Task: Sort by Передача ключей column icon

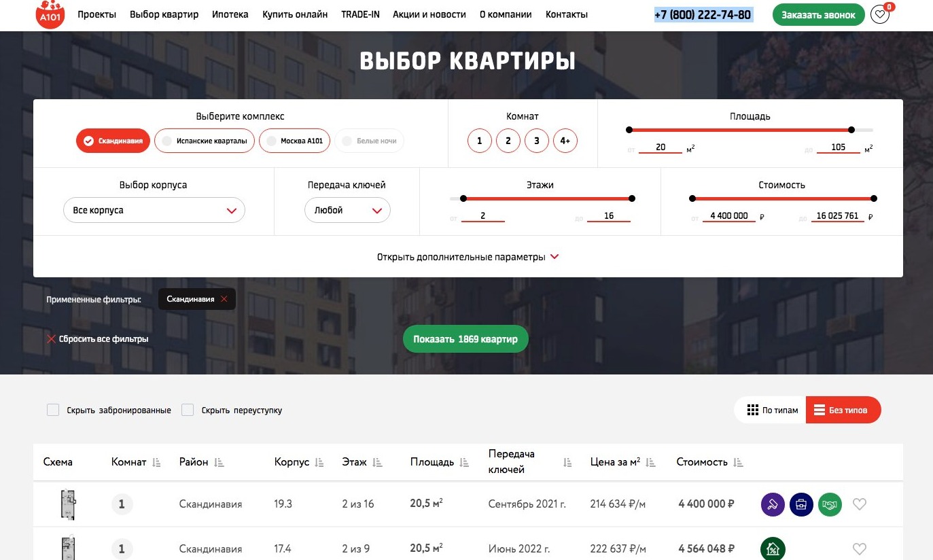Action: pos(567,462)
